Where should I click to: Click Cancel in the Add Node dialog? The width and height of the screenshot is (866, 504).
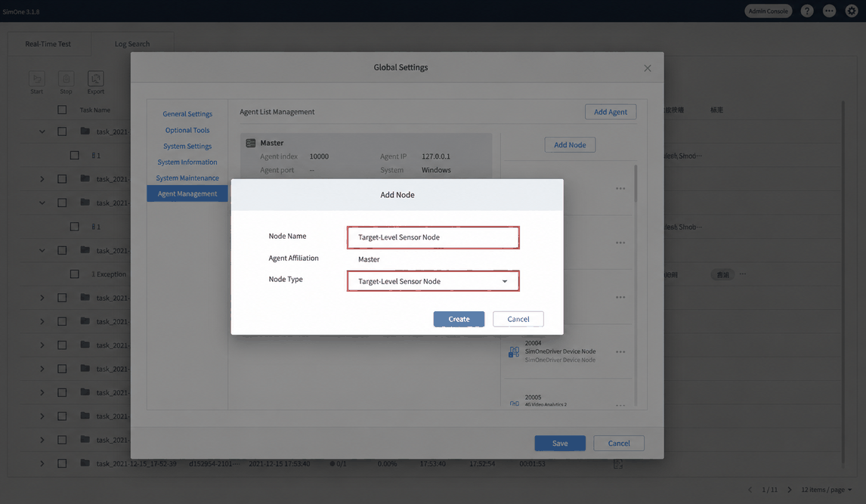coord(518,319)
